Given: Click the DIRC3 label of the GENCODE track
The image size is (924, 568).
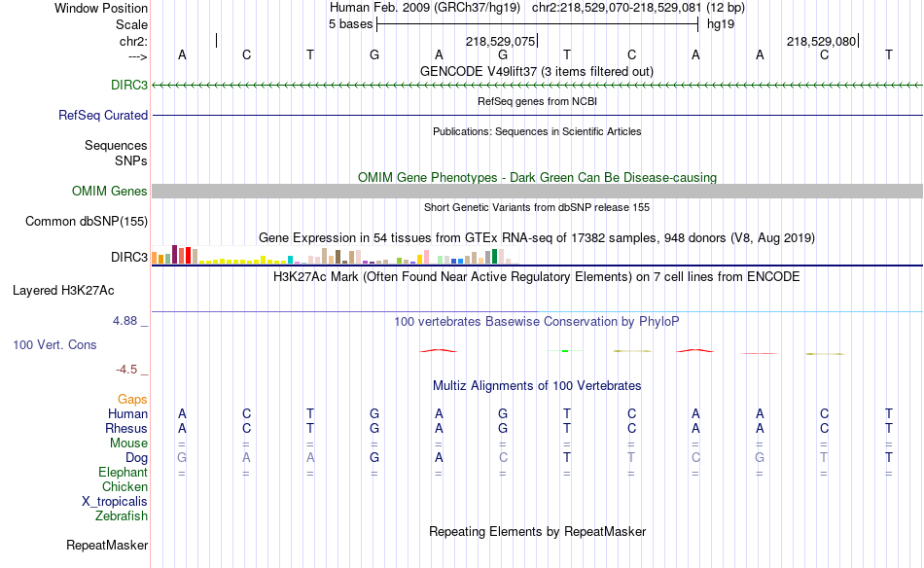Looking at the screenshot, I should click(129, 85).
